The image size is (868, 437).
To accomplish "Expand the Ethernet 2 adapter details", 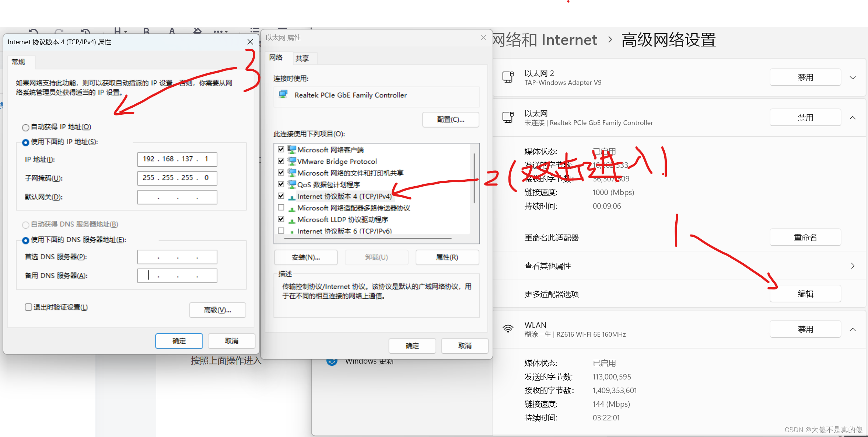I will click(852, 77).
